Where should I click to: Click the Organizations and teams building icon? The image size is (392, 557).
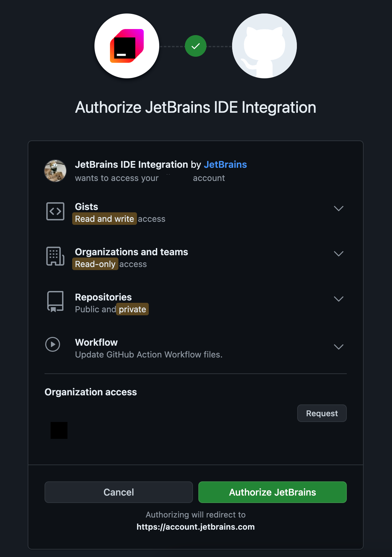[55, 256]
